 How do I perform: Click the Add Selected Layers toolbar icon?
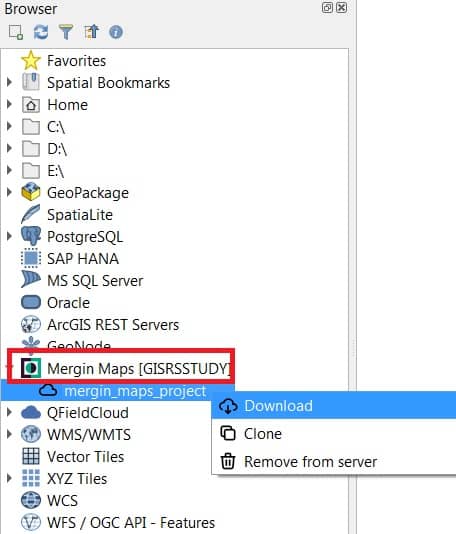click(16, 32)
